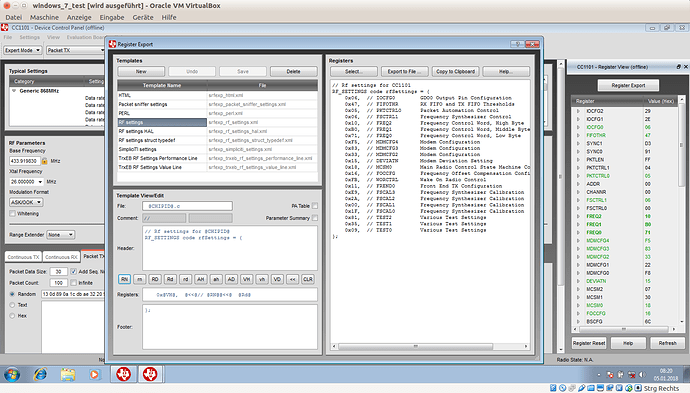Tick the Infinite packet count checkbox
Image resolution: width=690 pixels, height=393 pixels.
(x=73, y=283)
